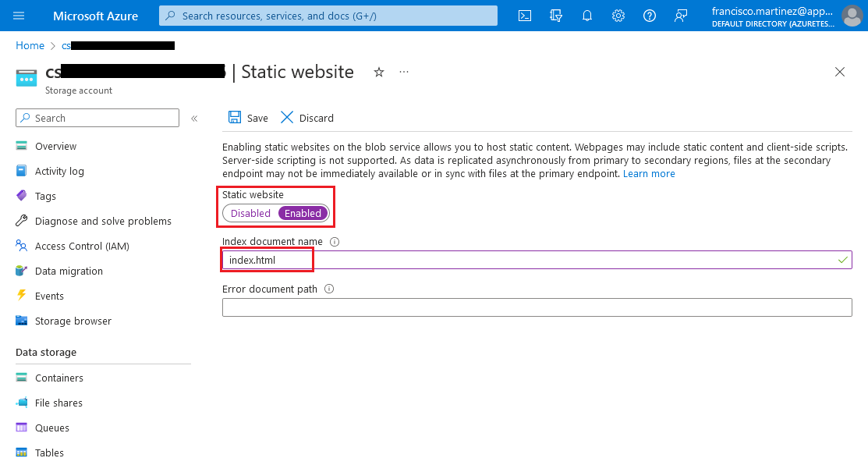Save the static website settings
This screenshot has width=868, height=465.
point(248,118)
